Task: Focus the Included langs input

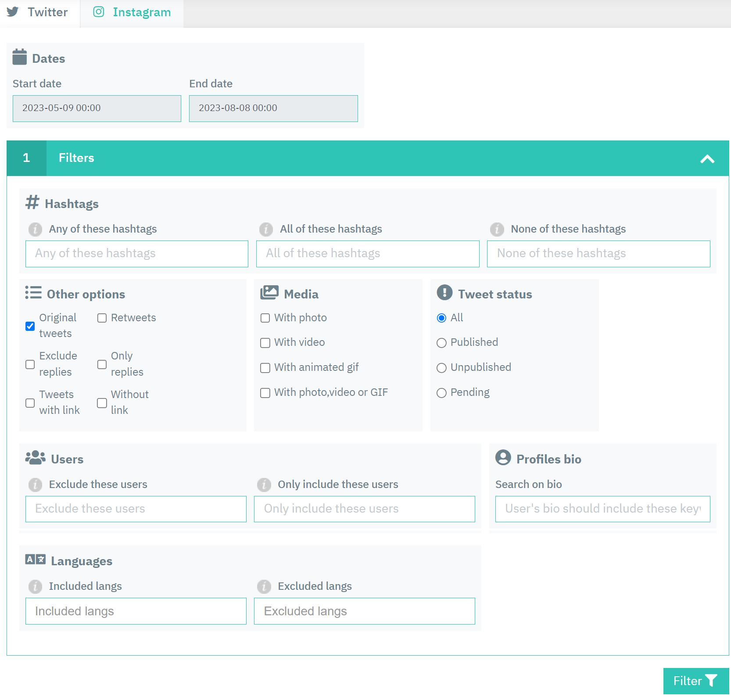Action: [x=136, y=611]
